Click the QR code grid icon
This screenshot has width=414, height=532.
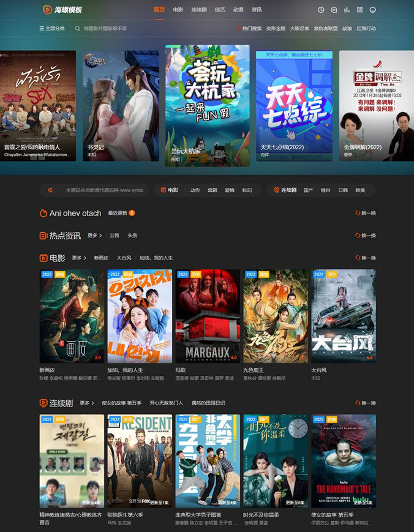point(359,10)
